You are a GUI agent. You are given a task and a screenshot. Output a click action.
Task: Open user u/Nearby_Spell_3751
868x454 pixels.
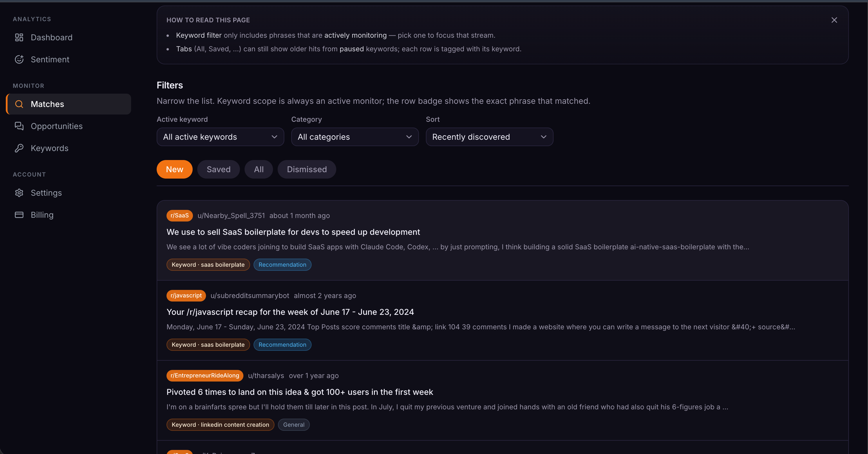pyautogui.click(x=231, y=216)
